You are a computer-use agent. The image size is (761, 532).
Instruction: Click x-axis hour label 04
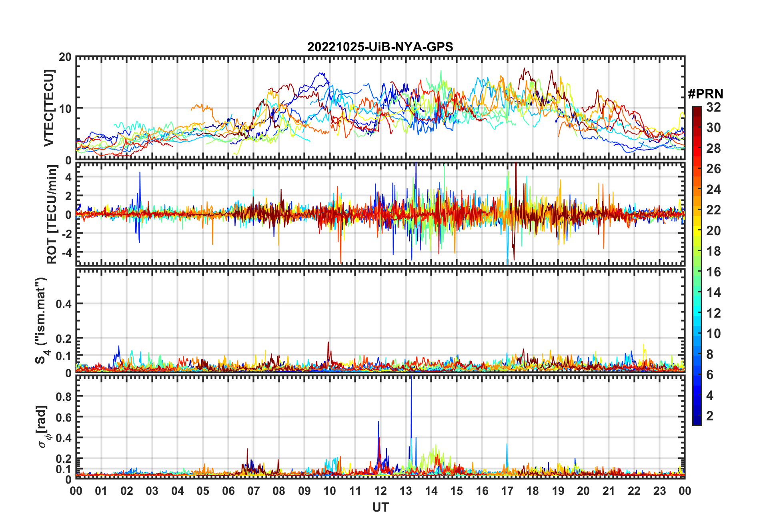178,491
